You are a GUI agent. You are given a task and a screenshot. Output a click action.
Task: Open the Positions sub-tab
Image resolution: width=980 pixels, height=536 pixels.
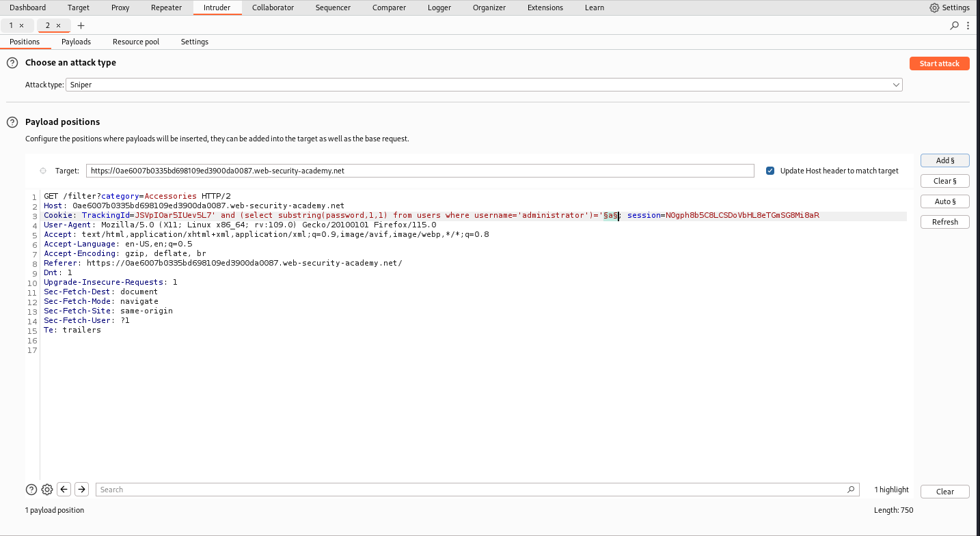click(x=25, y=42)
